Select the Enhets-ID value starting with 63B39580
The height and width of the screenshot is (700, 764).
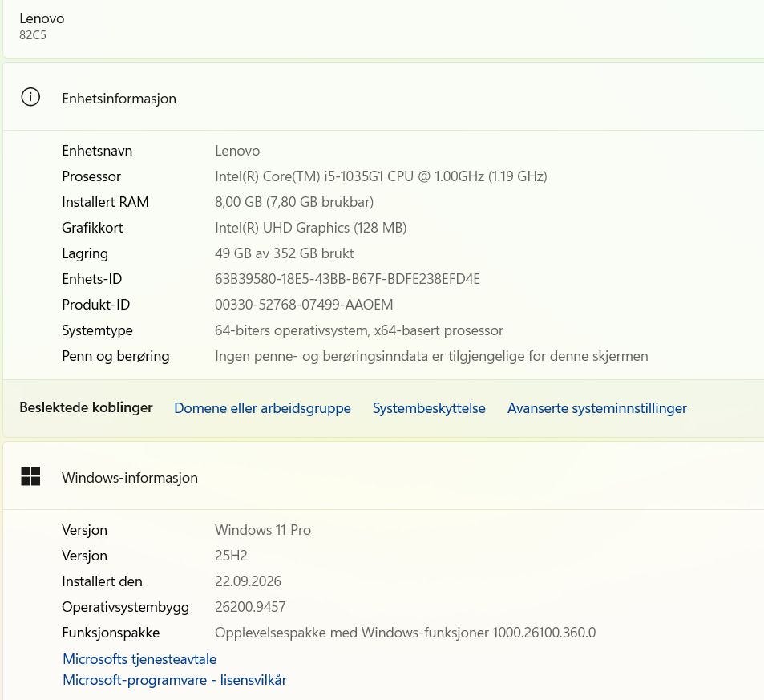point(347,279)
